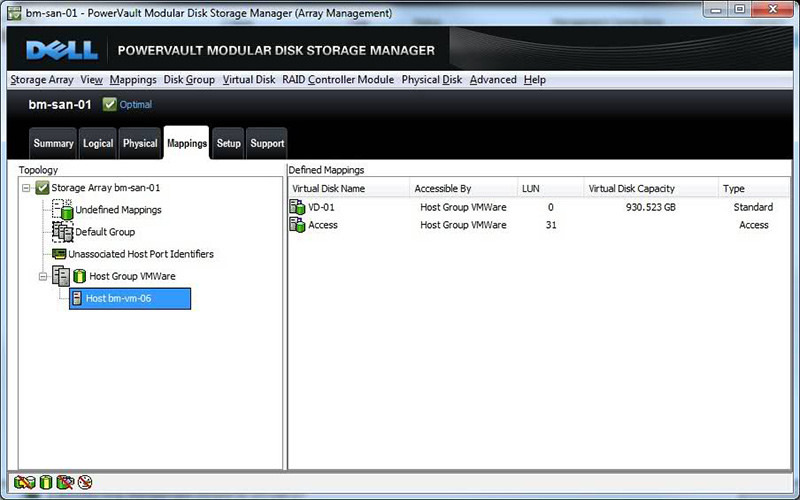Click the green cylinder status bar icon
This screenshot has width=800, height=500.
(x=46, y=482)
